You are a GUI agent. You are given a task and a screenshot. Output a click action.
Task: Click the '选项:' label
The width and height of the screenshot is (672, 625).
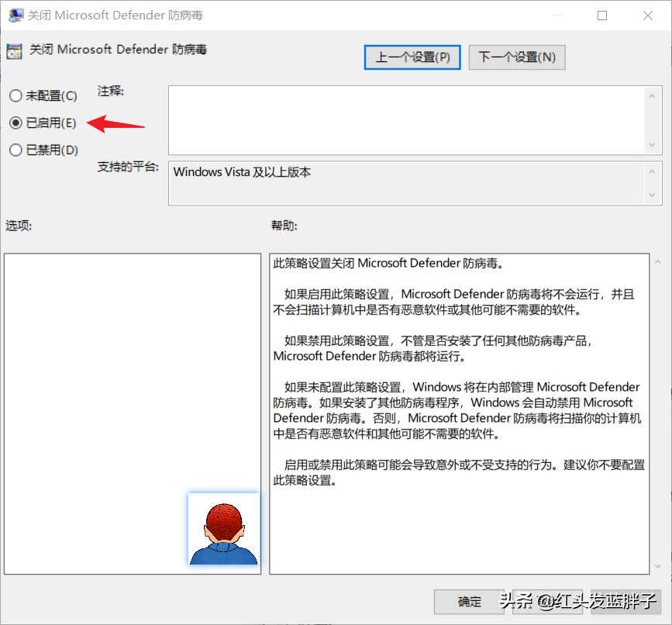[19, 226]
